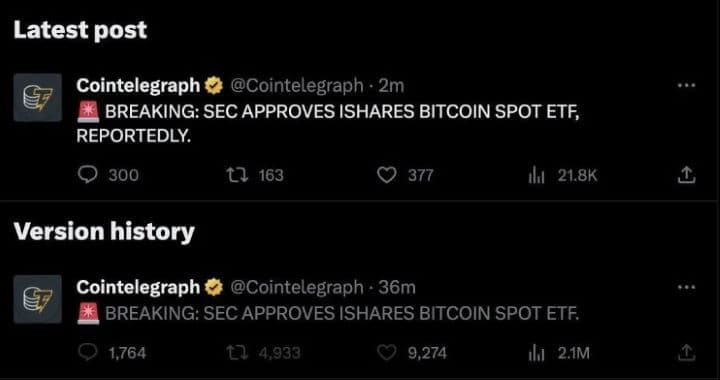View analytics showing 21.8K views
The height and width of the screenshot is (380, 720).
tap(535, 175)
